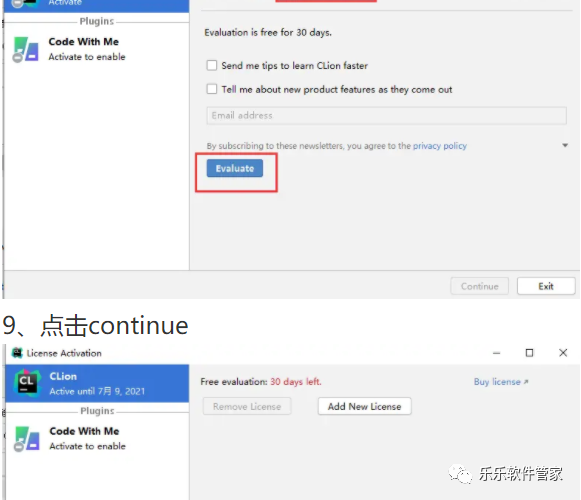Minimize the License Activation window
Screen dimensions: 581x500
click(497, 353)
